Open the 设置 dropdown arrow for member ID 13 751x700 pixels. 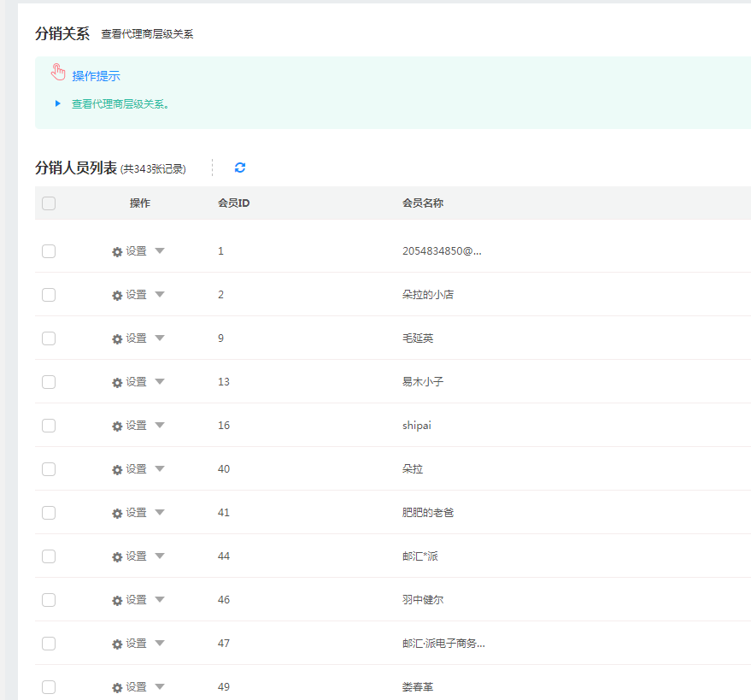[160, 382]
